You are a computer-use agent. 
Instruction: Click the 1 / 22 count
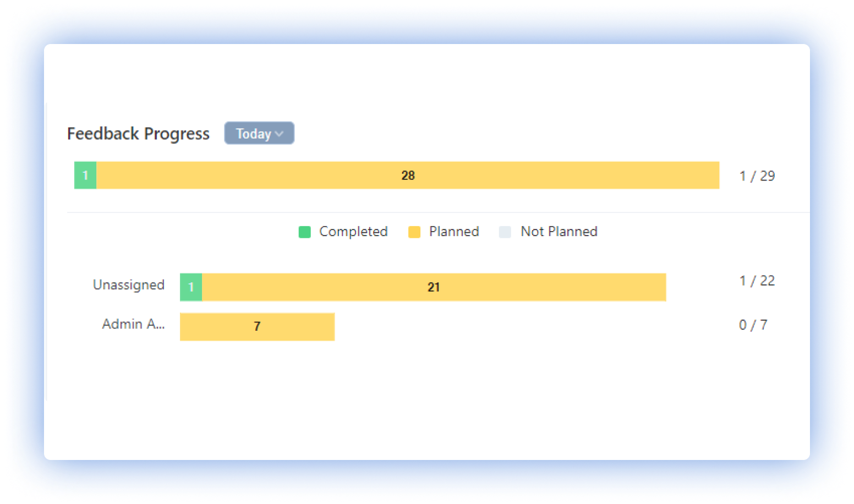click(x=757, y=281)
